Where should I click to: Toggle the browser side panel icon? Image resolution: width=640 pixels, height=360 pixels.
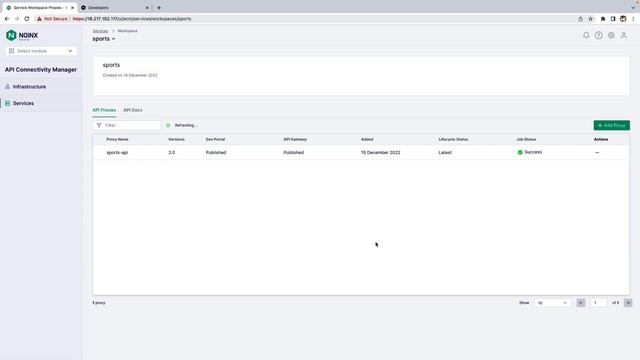[613, 19]
